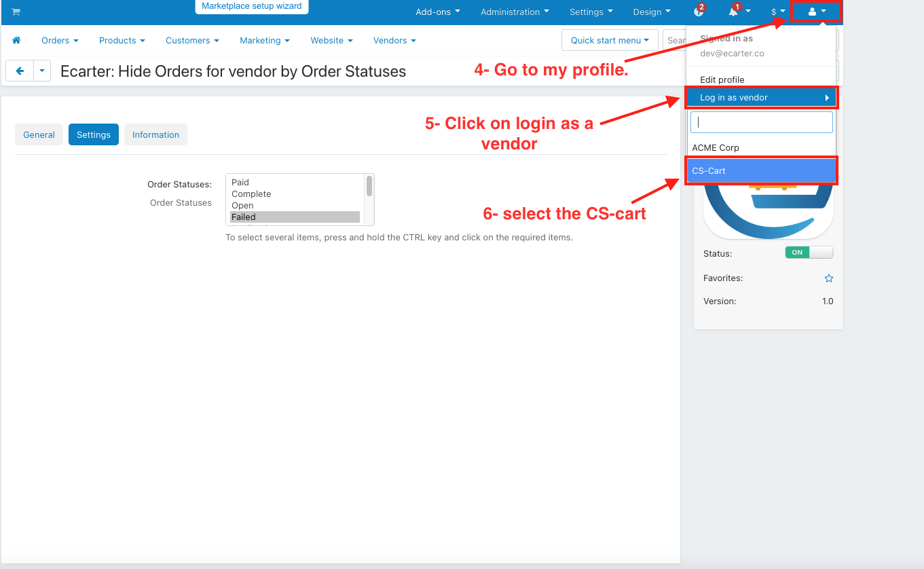Viewport: 924px width, 569px height.
Task: Open the $ currency dropdown
Action: [778, 12]
